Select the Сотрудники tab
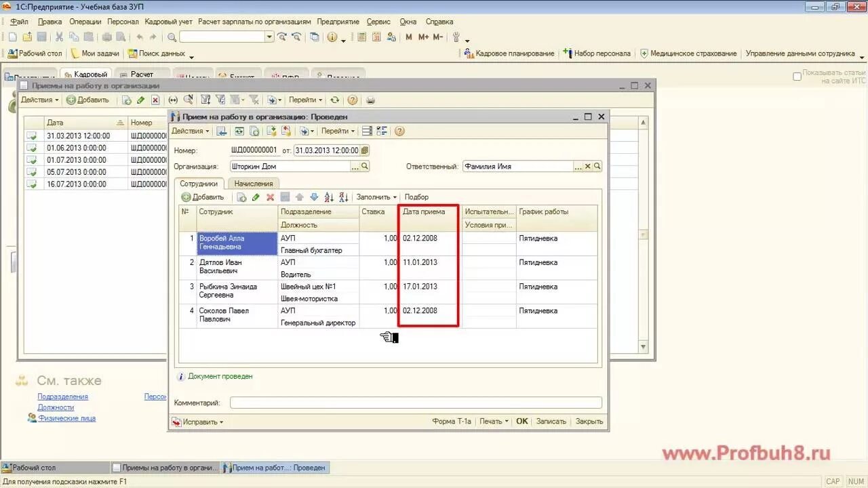The image size is (868, 488). [199, 184]
